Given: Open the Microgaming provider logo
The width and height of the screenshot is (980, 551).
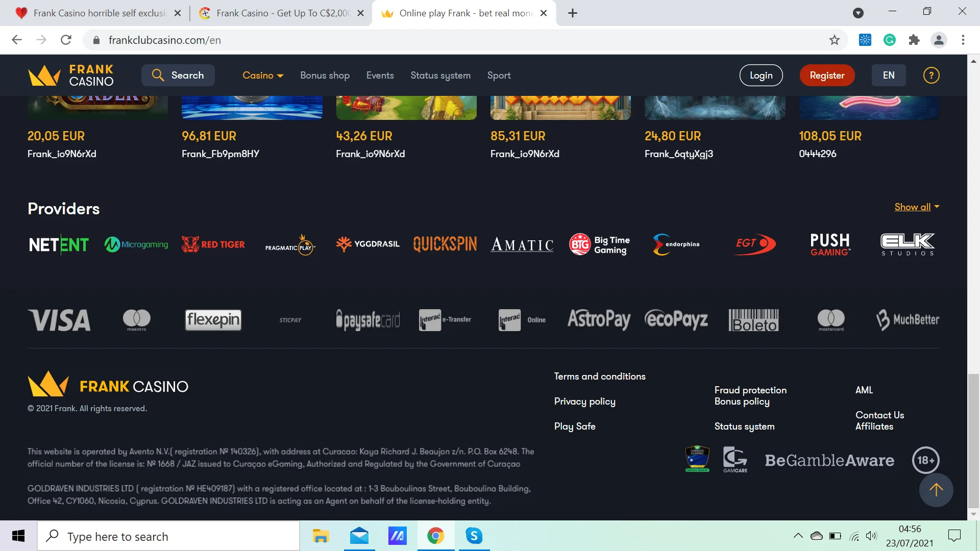Looking at the screenshot, I should [x=136, y=244].
